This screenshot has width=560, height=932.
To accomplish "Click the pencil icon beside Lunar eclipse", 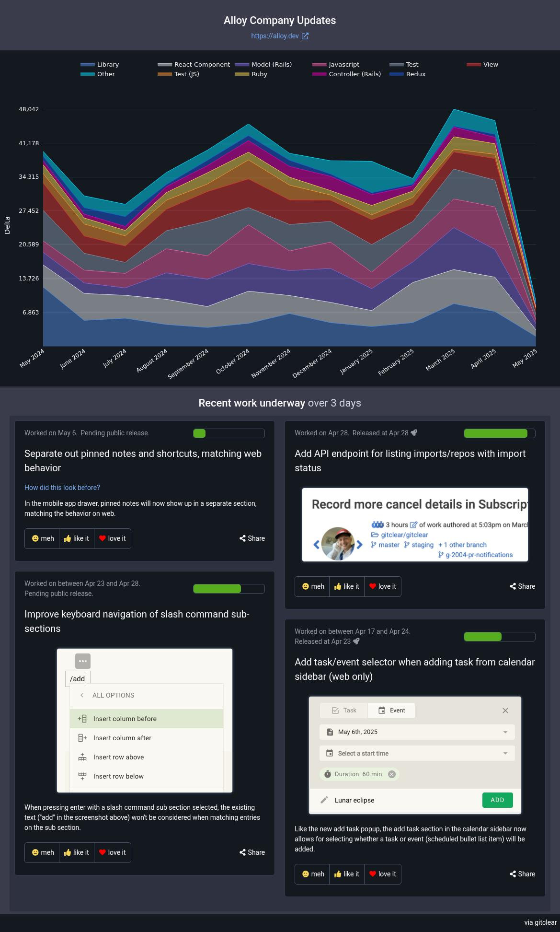I will tap(324, 800).
